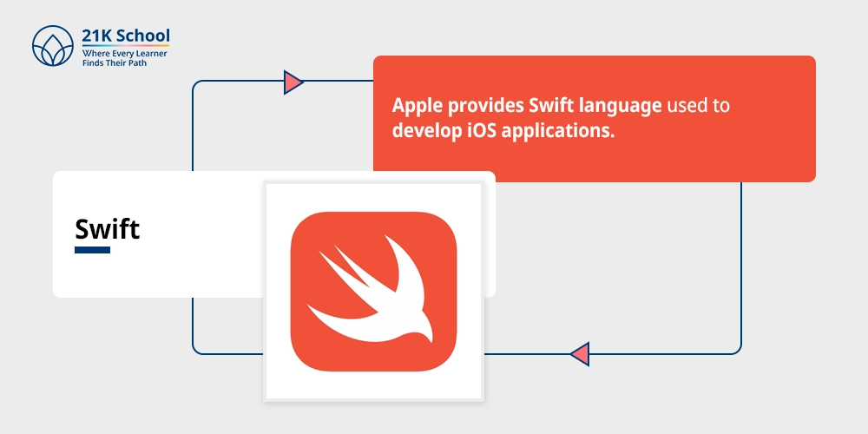Image resolution: width=868 pixels, height=434 pixels.
Task: Click the "21K School" brand name text
Action: 126,36
